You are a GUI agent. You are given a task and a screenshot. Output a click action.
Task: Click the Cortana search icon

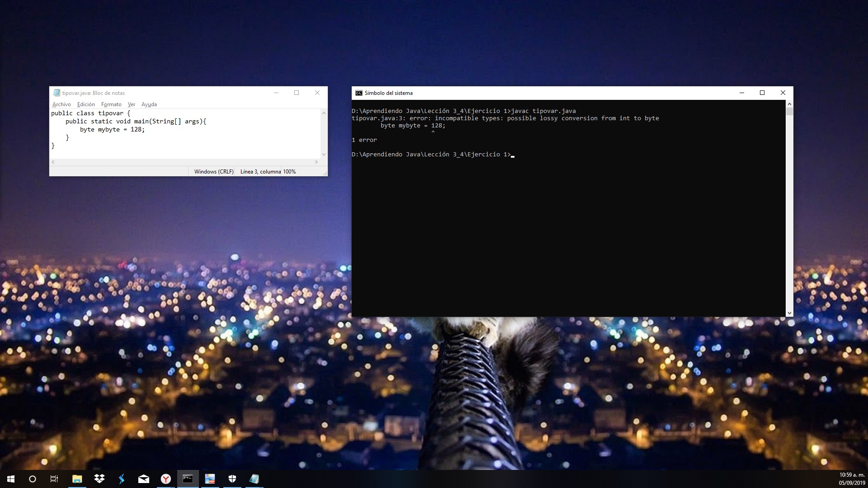(32, 479)
